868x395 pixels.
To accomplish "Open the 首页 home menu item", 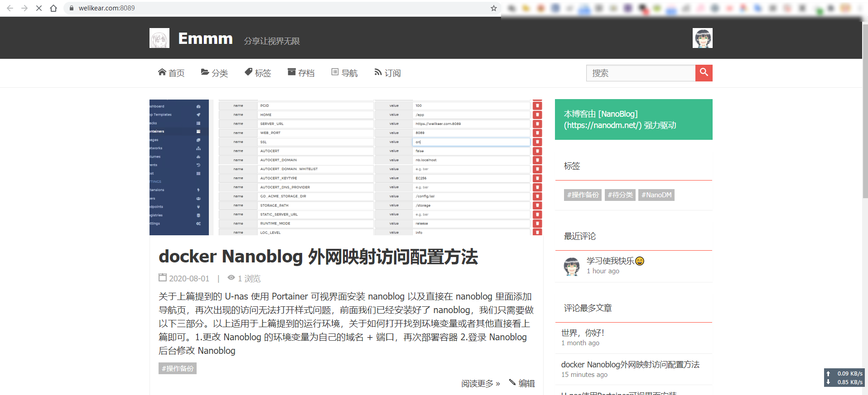I will (171, 73).
